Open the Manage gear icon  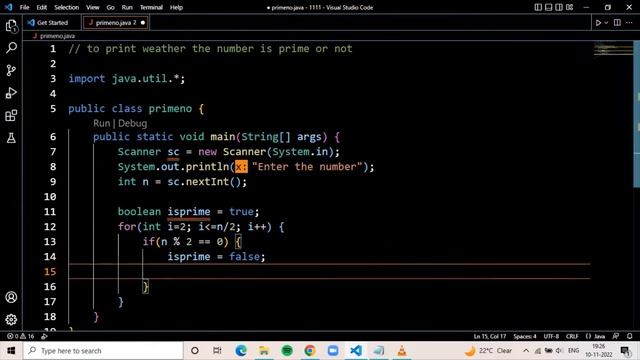[x=11, y=319]
